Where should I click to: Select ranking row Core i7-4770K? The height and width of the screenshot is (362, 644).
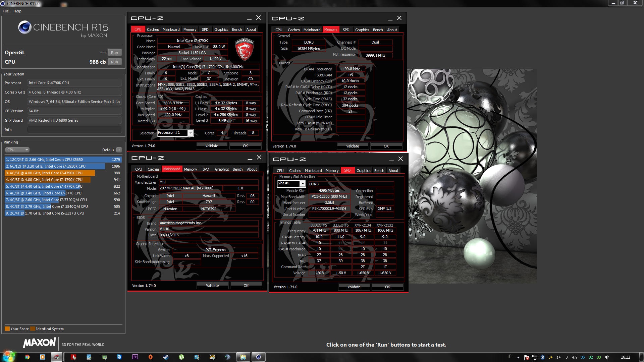[63, 186]
